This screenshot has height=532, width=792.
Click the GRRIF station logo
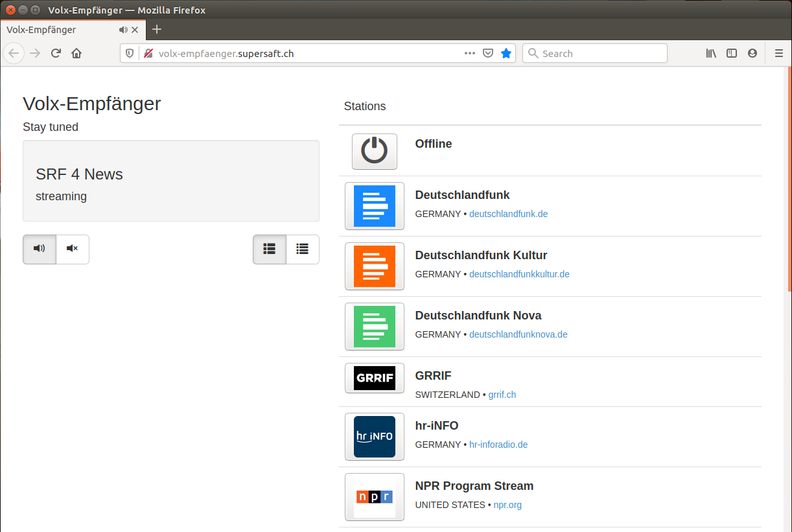click(374, 378)
